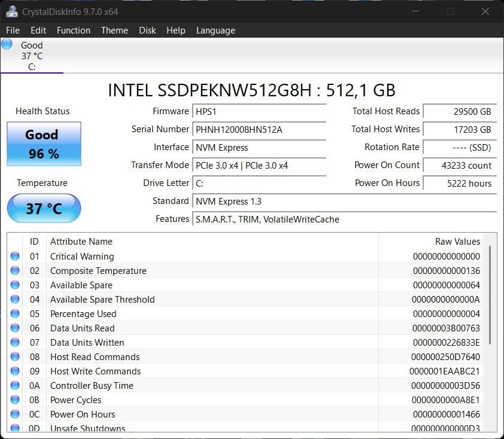Screen dimensions: 504x439
Task: Select the Critical Warning attribute name
Action: pos(82,256)
